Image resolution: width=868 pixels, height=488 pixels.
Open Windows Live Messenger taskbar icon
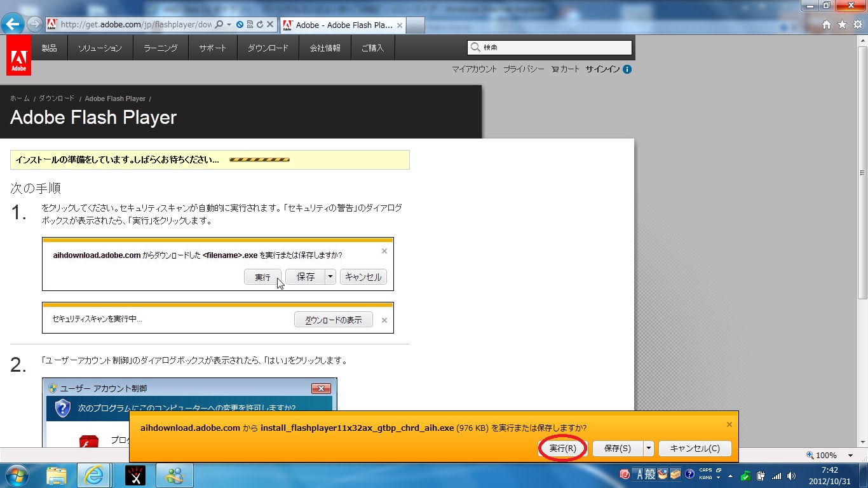[x=174, y=475]
